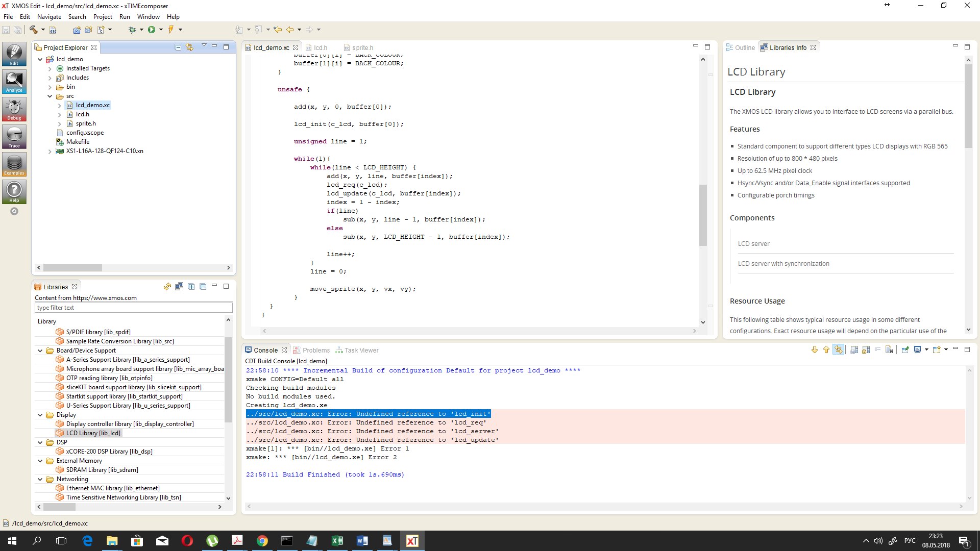Open the Examples perspective
Image resolution: width=980 pixels, height=551 pixels.
(x=14, y=164)
